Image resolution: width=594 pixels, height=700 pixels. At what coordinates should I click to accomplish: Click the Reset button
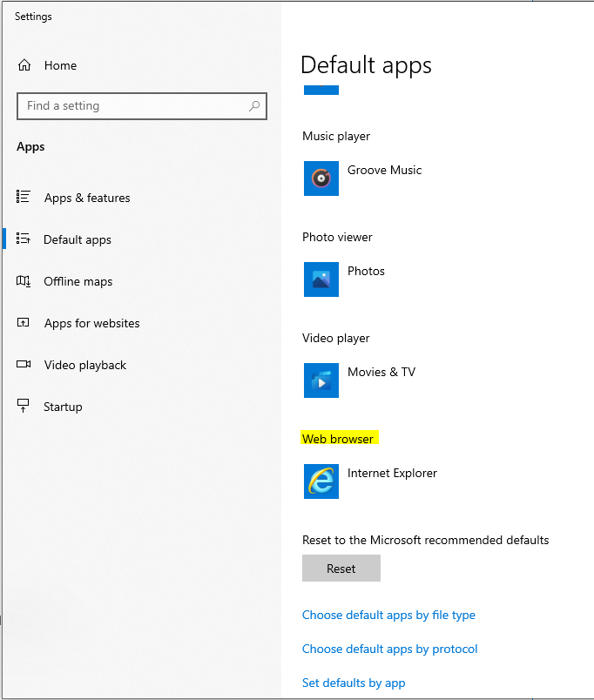coord(341,569)
